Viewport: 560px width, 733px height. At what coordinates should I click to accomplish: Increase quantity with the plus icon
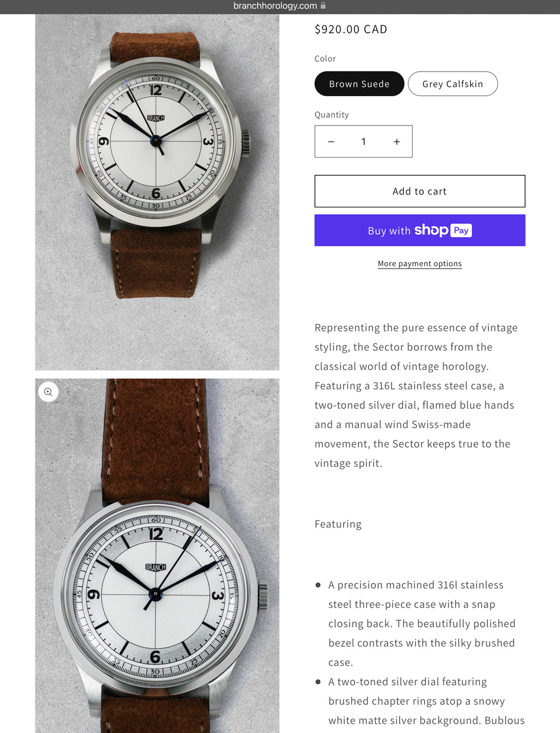click(x=397, y=141)
